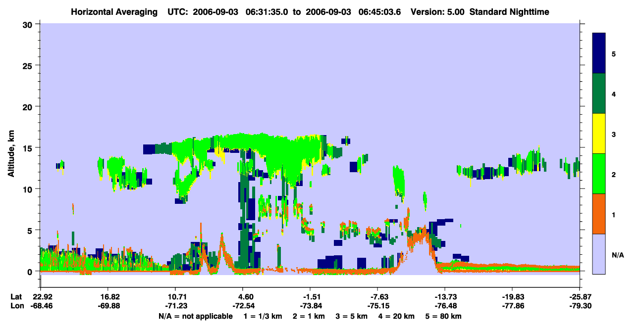
Task: Click the 'N/A = not applicable' footnote
Action: coord(195,316)
